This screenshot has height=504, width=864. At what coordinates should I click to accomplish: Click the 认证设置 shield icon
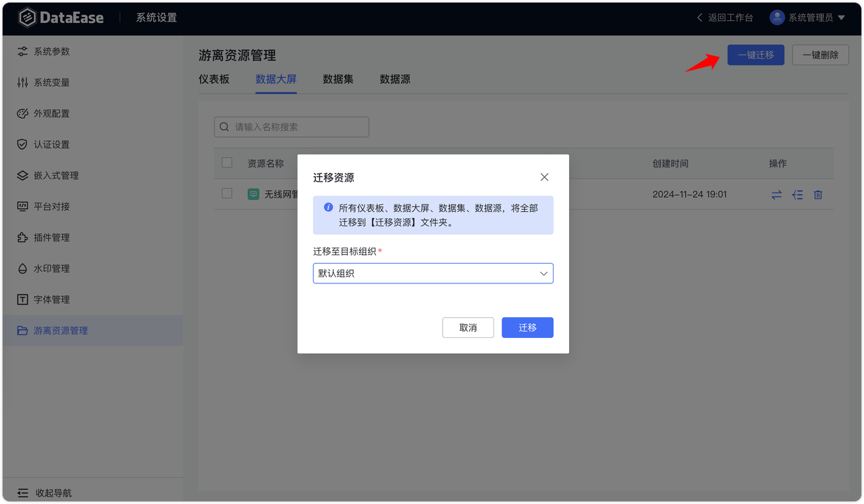click(22, 144)
